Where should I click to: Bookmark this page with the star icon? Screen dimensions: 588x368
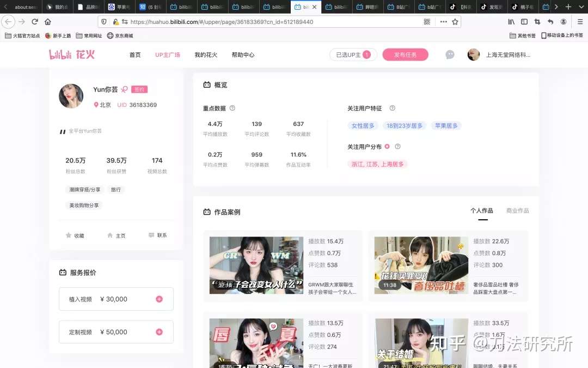point(455,22)
